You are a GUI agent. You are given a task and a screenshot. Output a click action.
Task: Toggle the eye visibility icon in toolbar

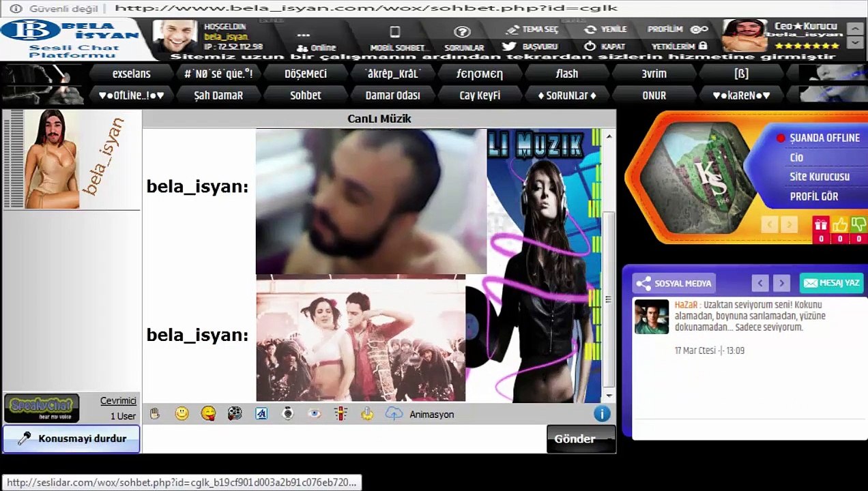click(x=314, y=413)
